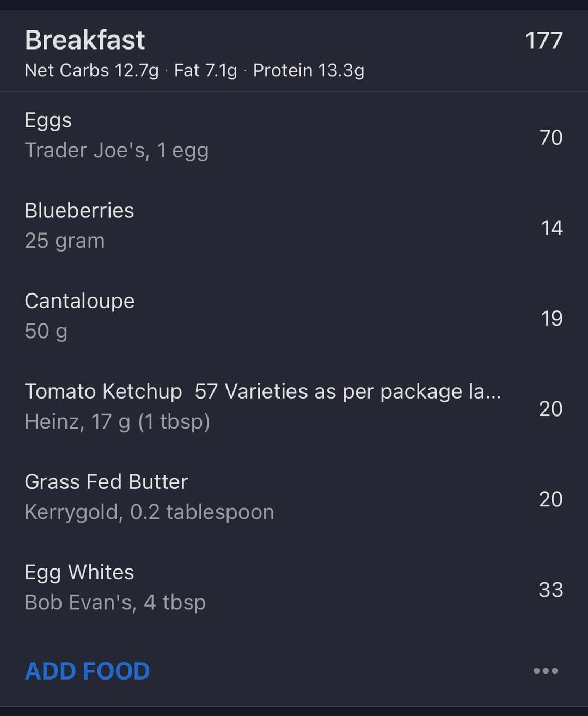The width and height of the screenshot is (588, 716).
Task: Select the Blueberries entry
Action: [79, 211]
